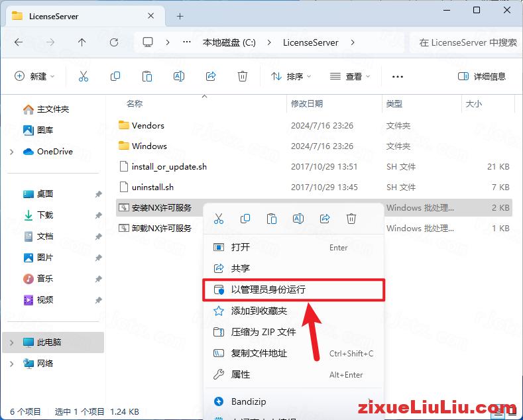
Task: Open the address bar ellipsis breadcrumb
Action: tap(187, 42)
